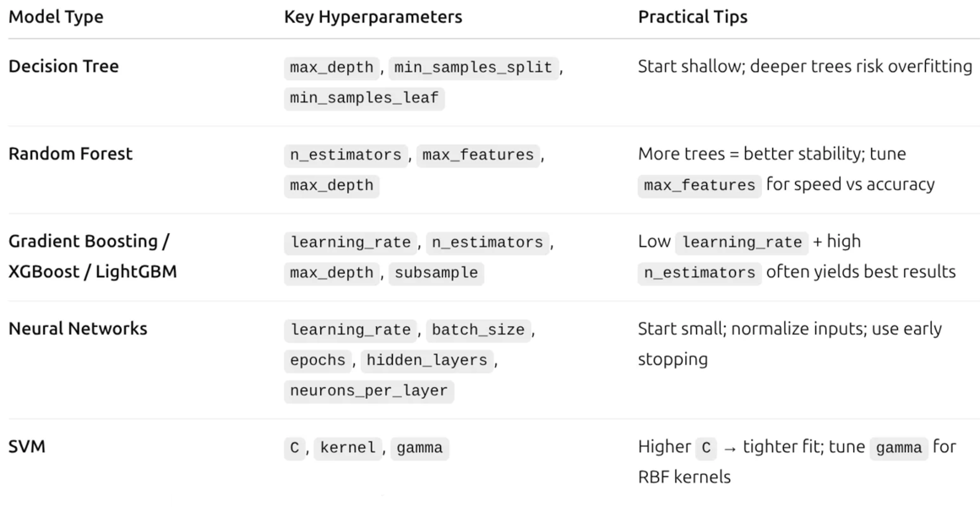Click the SVM row label
The width and height of the screenshot is (980, 507).
[x=26, y=447]
